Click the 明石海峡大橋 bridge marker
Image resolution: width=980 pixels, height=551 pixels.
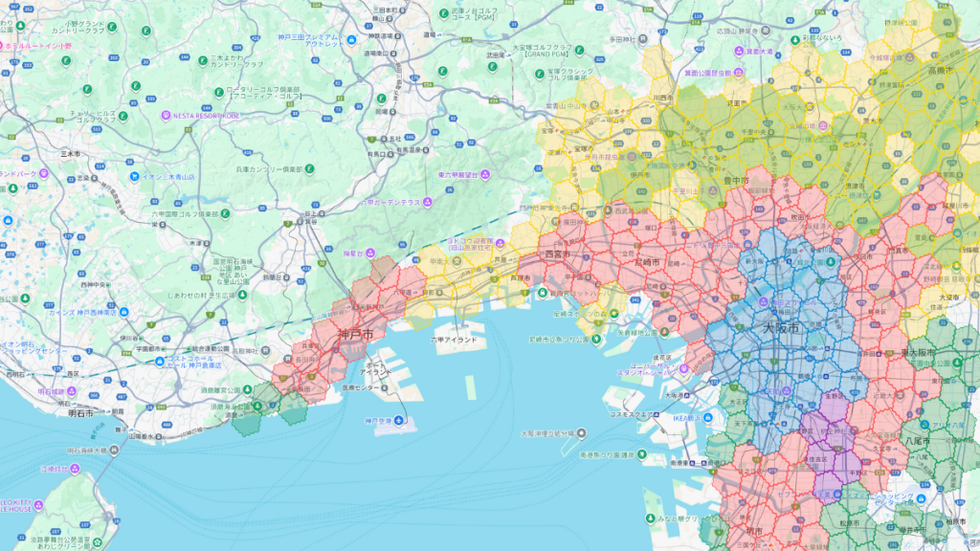tap(115, 451)
